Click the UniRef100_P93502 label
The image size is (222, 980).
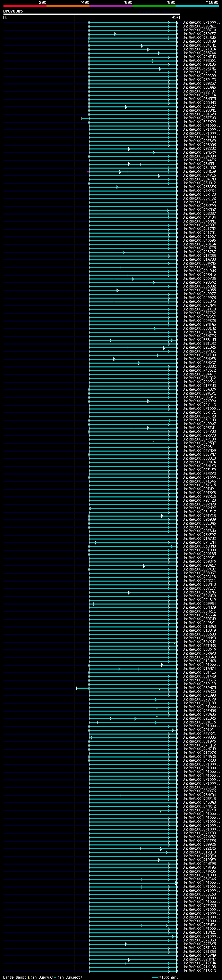point(199,282)
